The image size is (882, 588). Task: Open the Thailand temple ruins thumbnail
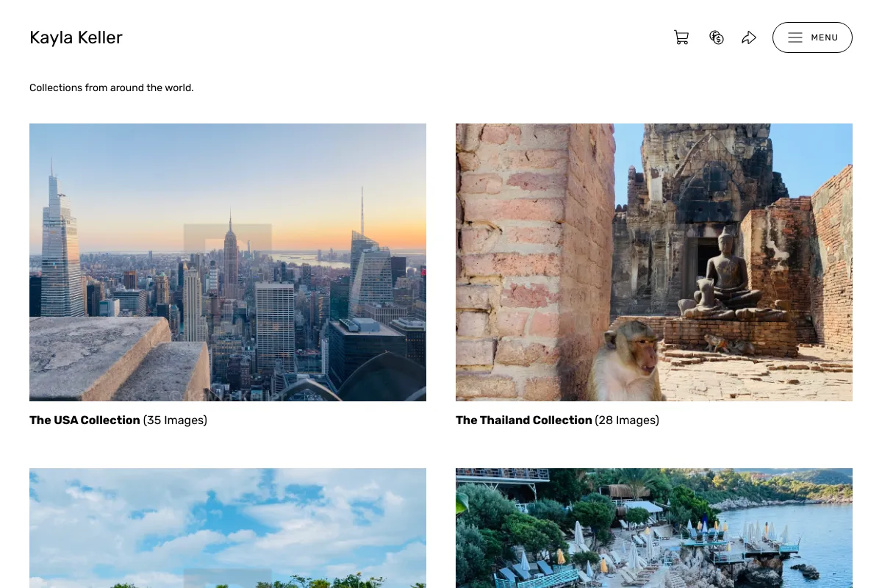click(x=654, y=262)
